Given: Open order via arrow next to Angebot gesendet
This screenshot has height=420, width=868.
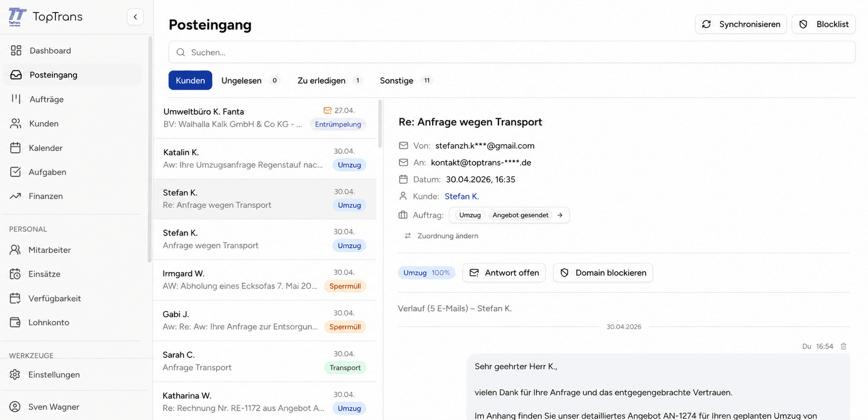Looking at the screenshot, I should click(560, 215).
